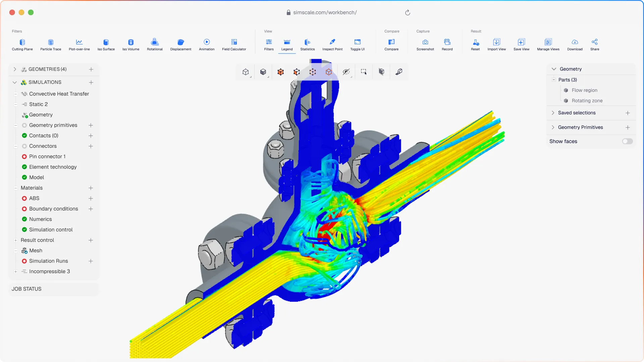Show the Filters view panel

269,44
